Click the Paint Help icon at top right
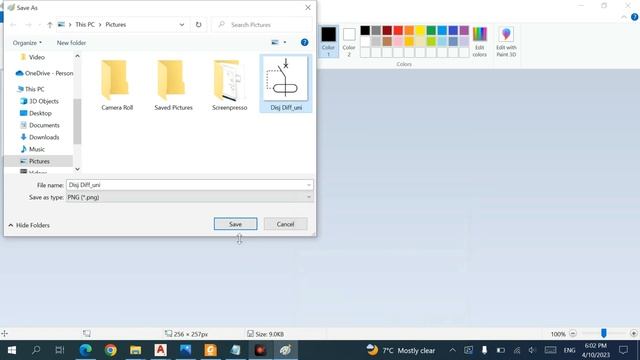 point(635,17)
